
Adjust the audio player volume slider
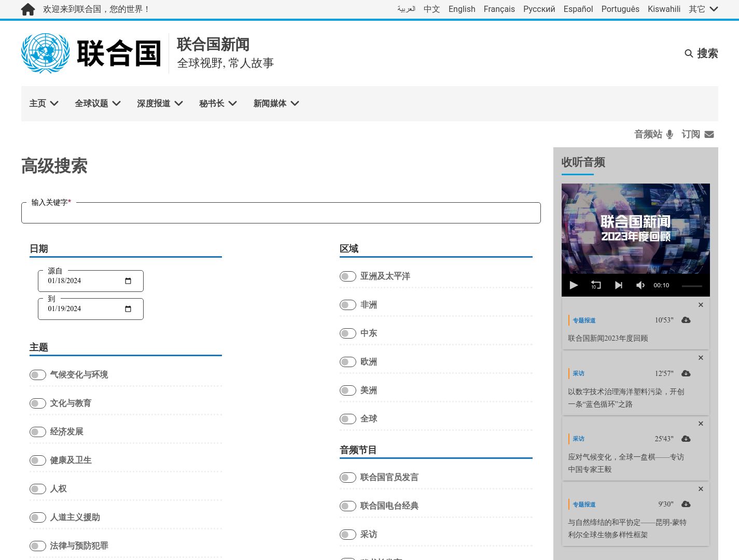click(x=692, y=286)
